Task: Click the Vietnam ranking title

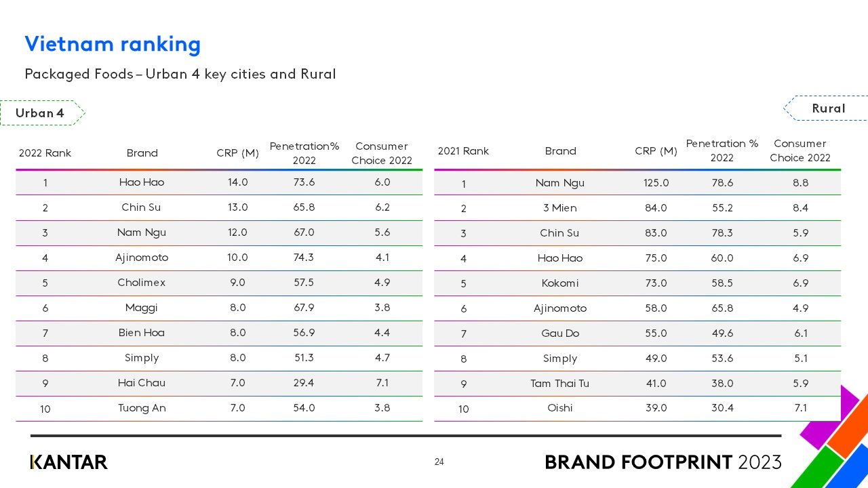Action: coord(113,44)
